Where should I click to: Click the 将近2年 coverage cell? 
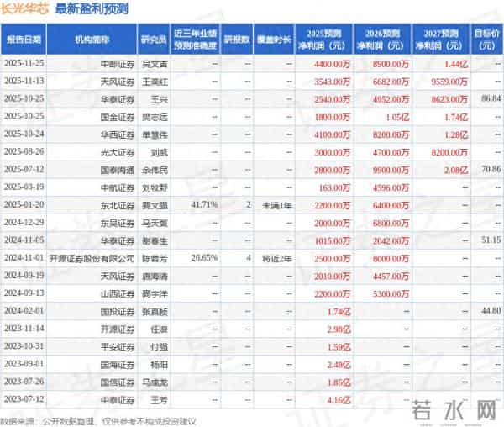(x=276, y=259)
